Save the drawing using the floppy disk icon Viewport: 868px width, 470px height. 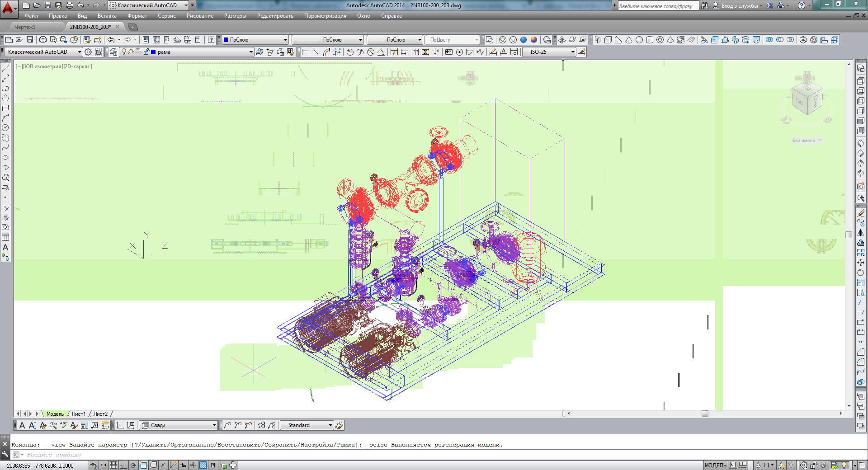click(30, 40)
